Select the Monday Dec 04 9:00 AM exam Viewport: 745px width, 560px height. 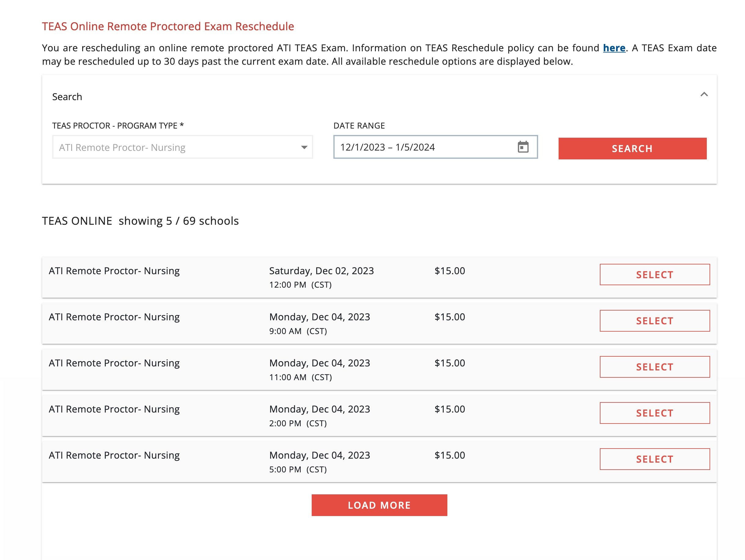655,321
